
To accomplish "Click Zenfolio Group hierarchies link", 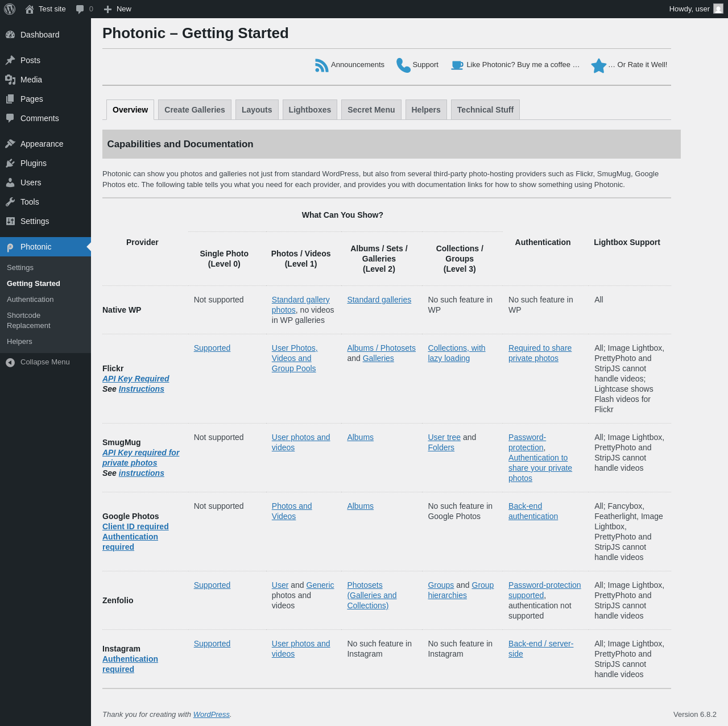I will pos(461,590).
